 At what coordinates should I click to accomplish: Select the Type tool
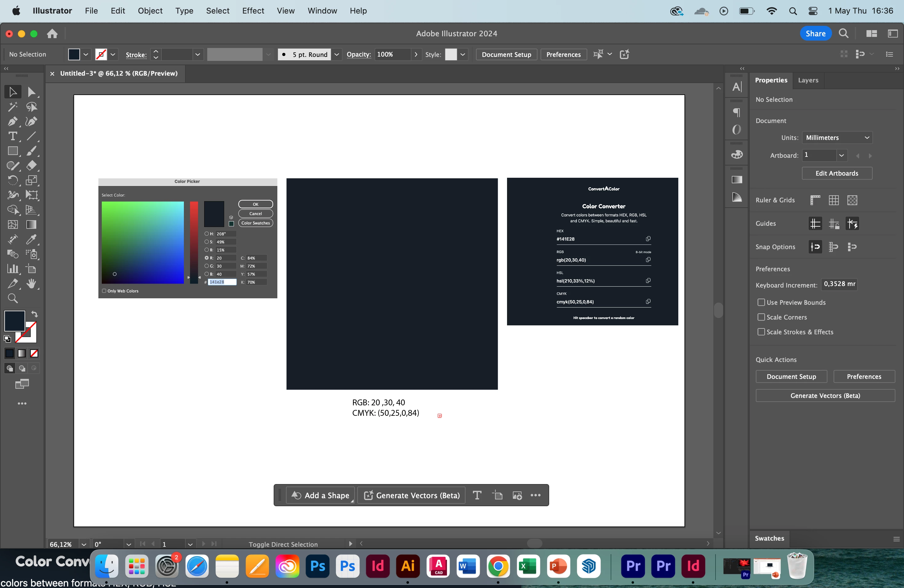click(x=13, y=136)
